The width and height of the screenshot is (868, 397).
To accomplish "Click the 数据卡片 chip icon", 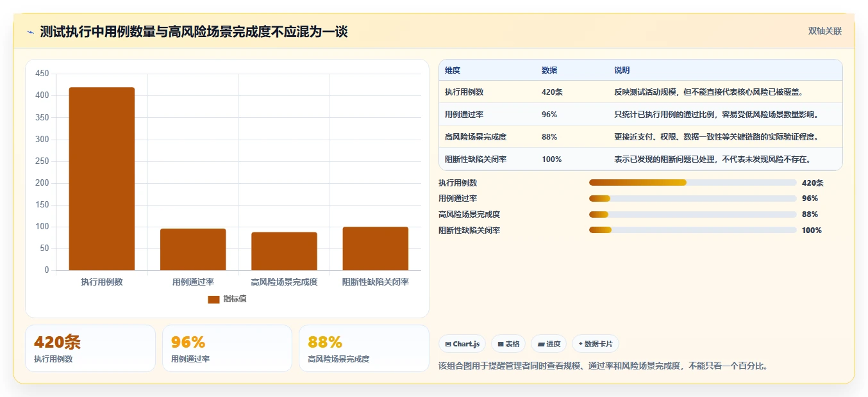I will tap(581, 344).
